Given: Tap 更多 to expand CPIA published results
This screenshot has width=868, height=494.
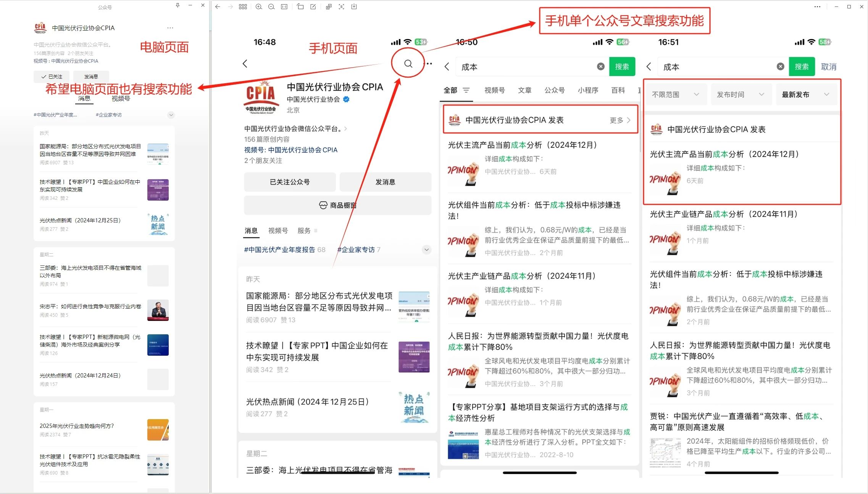Looking at the screenshot, I should (620, 120).
